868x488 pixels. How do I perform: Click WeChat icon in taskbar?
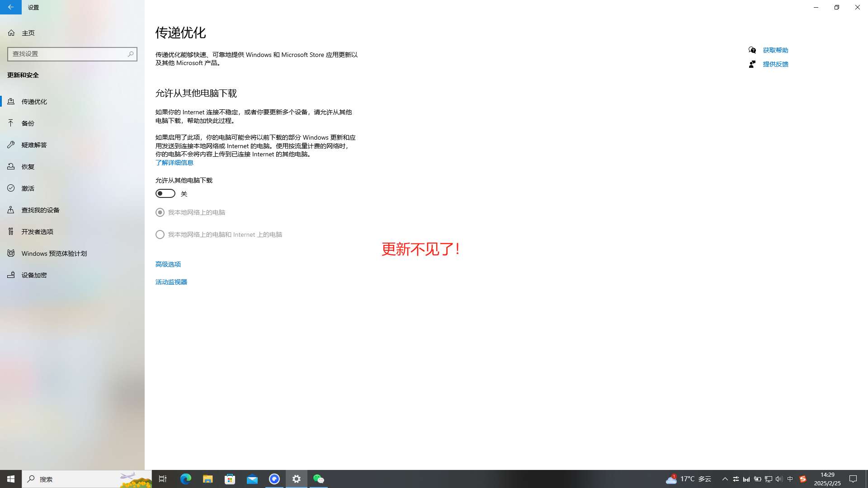coord(318,479)
